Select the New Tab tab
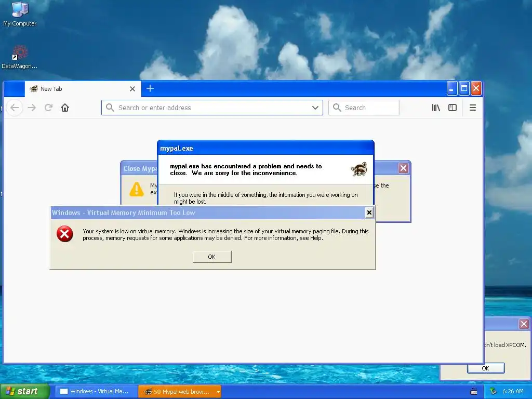 tap(83, 89)
